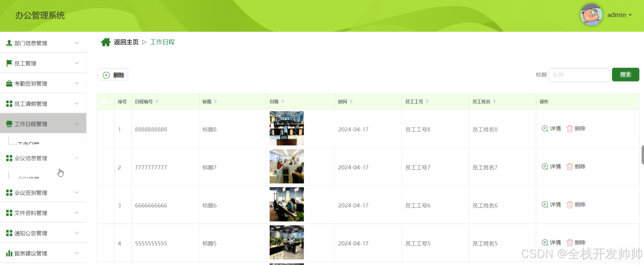Click the 会议信息管理 grid icon

tap(9, 158)
